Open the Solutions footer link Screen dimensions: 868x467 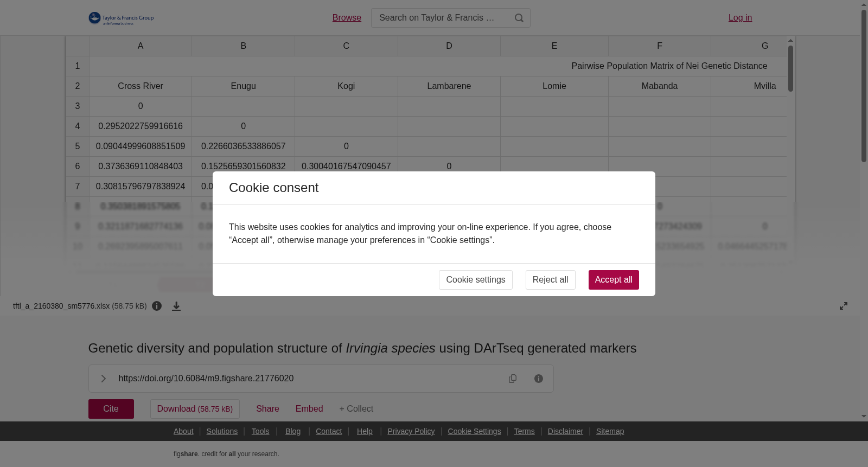coord(222,431)
